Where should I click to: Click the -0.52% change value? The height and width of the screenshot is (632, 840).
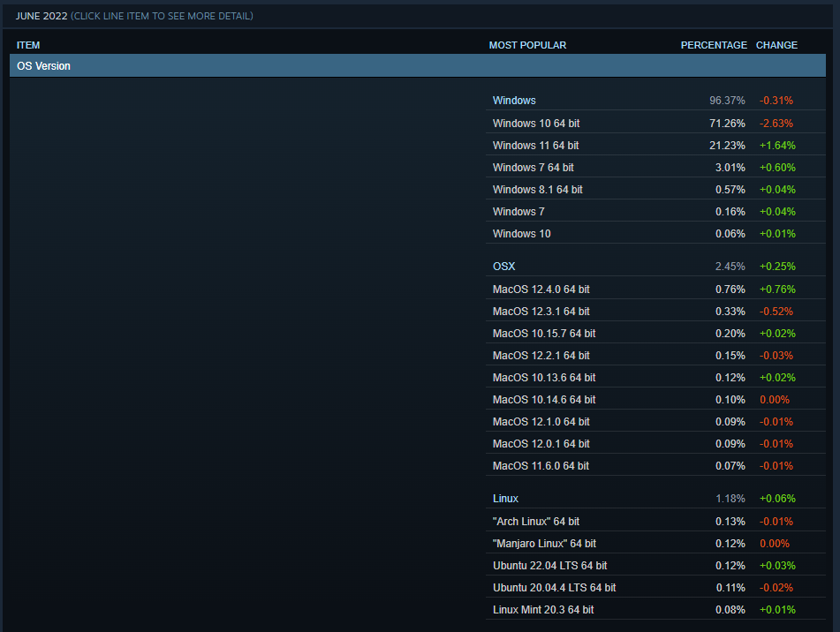(x=776, y=311)
